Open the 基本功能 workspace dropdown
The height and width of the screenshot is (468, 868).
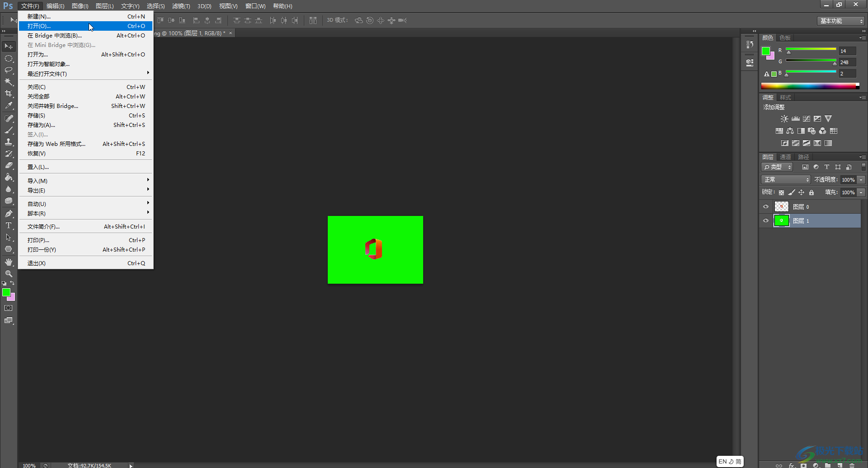[x=841, y=21]
